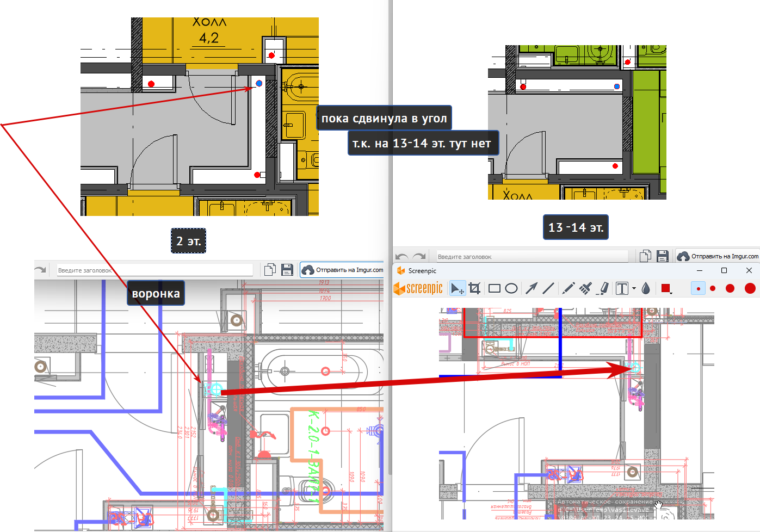The width and height of the screenshot is (760, 532).
Task: Open the Text tool options dropdown arrow
Action: (634, 289)
